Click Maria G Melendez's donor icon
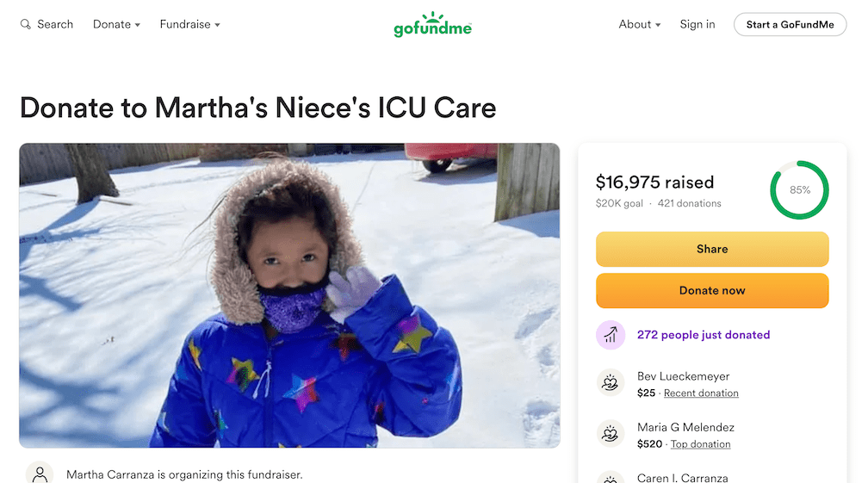The image size is (868, 483). click(611, 434)
